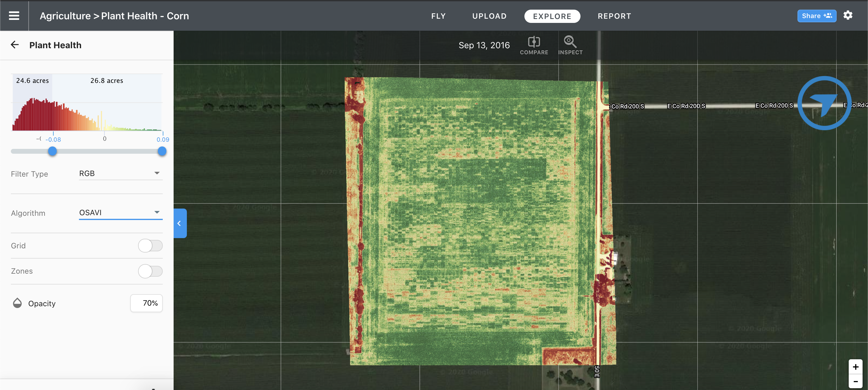Viewport: 868px width, 390px height.
Task: Open the hamburger main menu
Action: tap(14, 16)
